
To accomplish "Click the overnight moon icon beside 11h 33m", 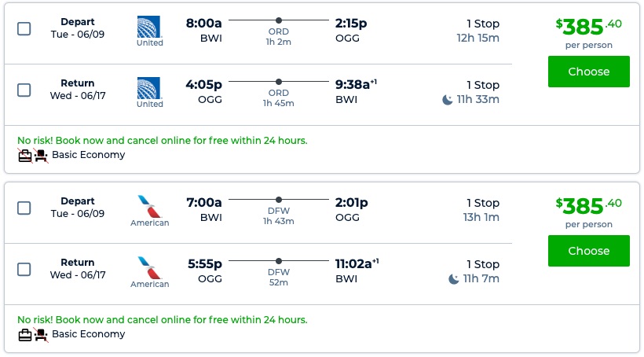I will click(448, 99).
